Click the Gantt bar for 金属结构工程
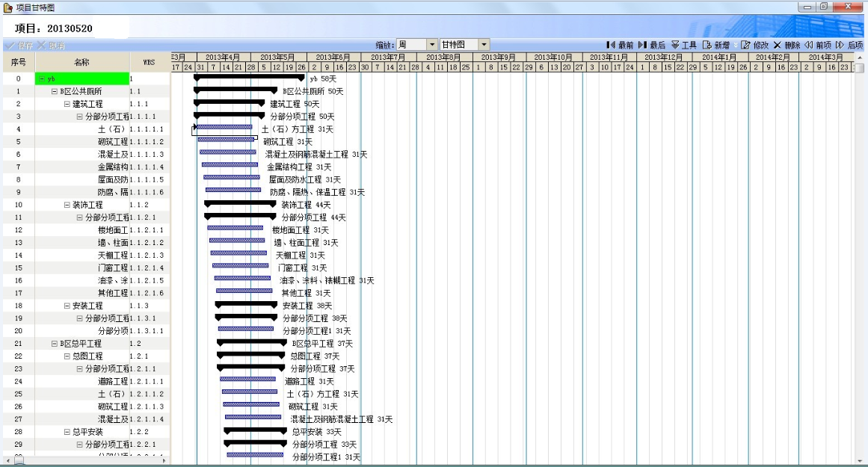Screen dimensions: 868x467 coord(231,165)
